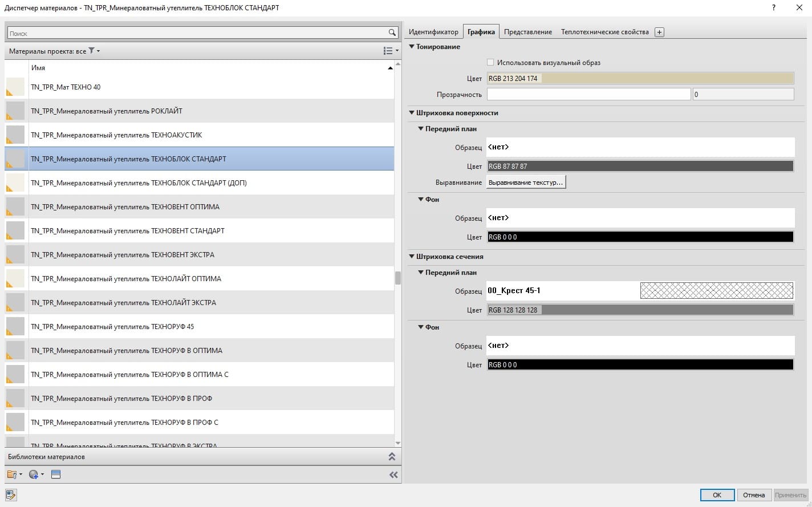Click the search magnifier icon
The width and height of the screenshot is (812, 507).
[x=392, y=33]
